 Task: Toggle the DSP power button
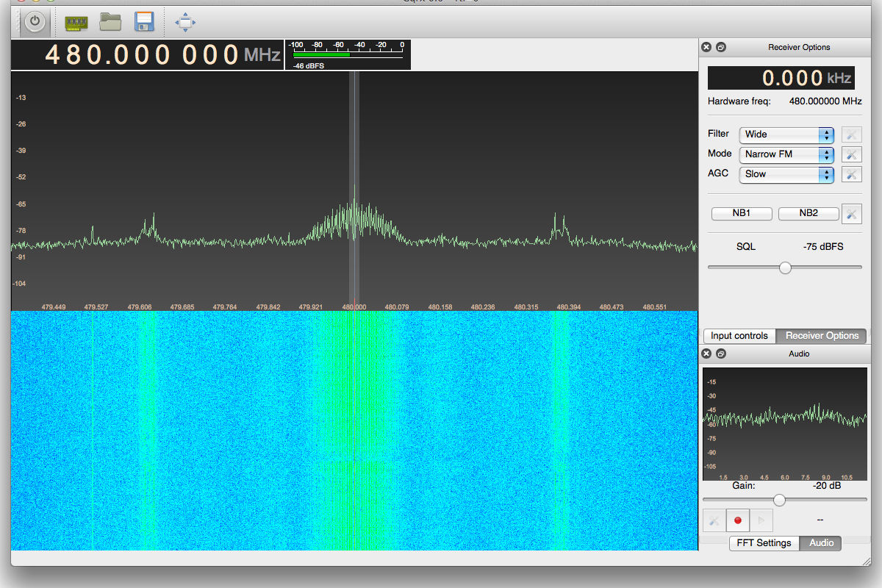coord(35,22)
